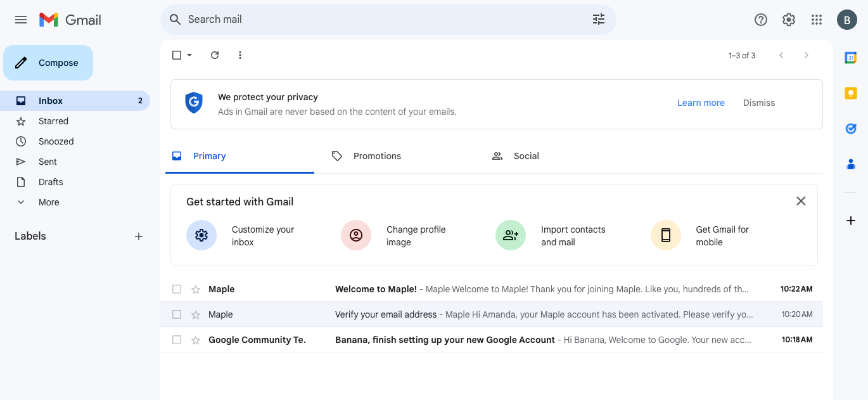Switch to the Social tab
The width and height of the screenshot is (868, 400).
tap(560, 156)
